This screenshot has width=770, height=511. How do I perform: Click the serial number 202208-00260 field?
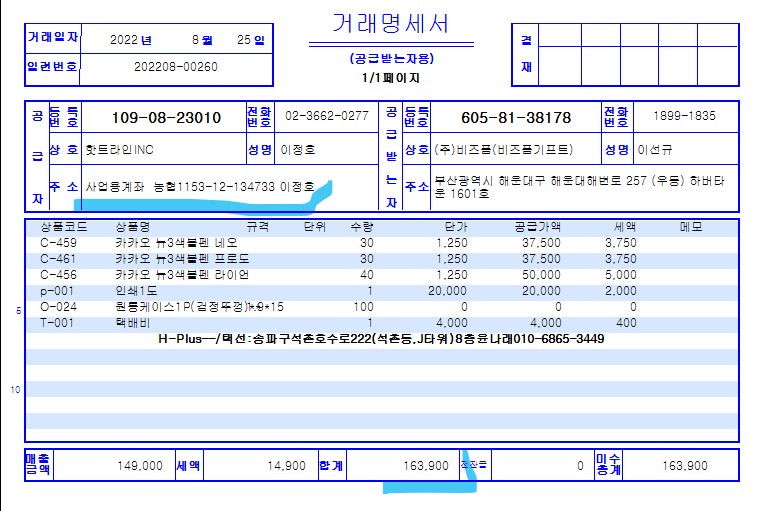(175, 67)
